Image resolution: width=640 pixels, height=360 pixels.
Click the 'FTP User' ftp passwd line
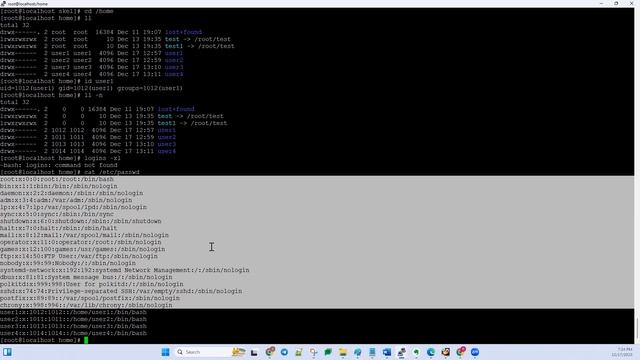79,256
